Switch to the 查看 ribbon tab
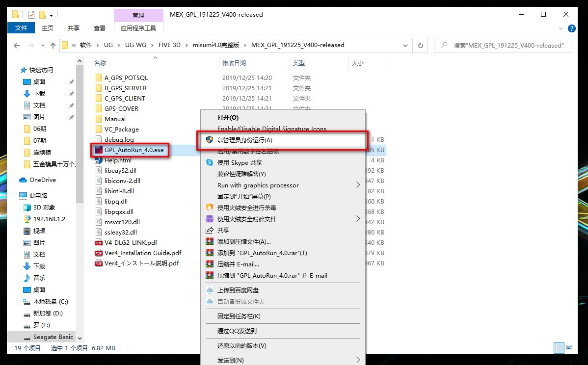 (99, 28)
